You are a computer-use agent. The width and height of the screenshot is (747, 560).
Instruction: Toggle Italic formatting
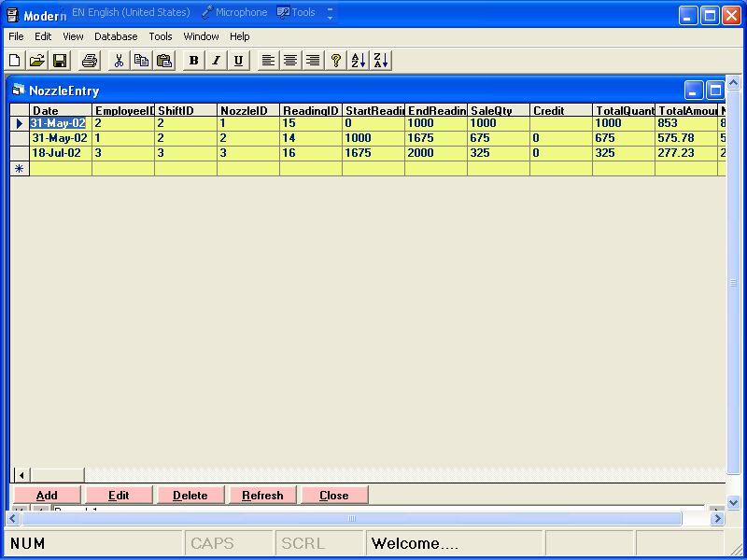217,61
